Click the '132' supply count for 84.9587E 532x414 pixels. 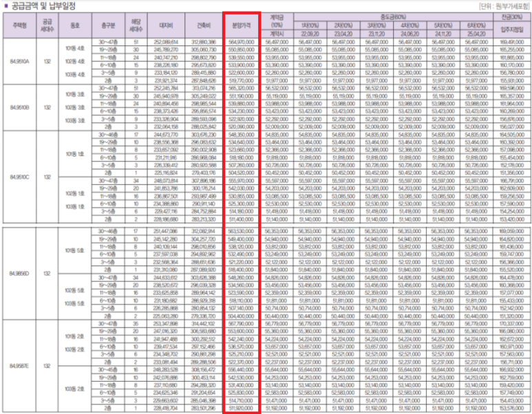pos(47,366)
